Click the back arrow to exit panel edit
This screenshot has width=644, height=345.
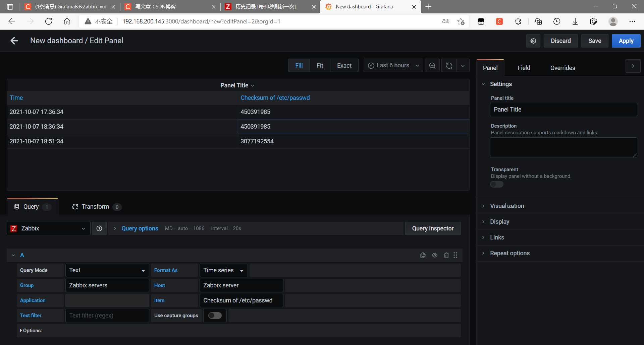14,41
